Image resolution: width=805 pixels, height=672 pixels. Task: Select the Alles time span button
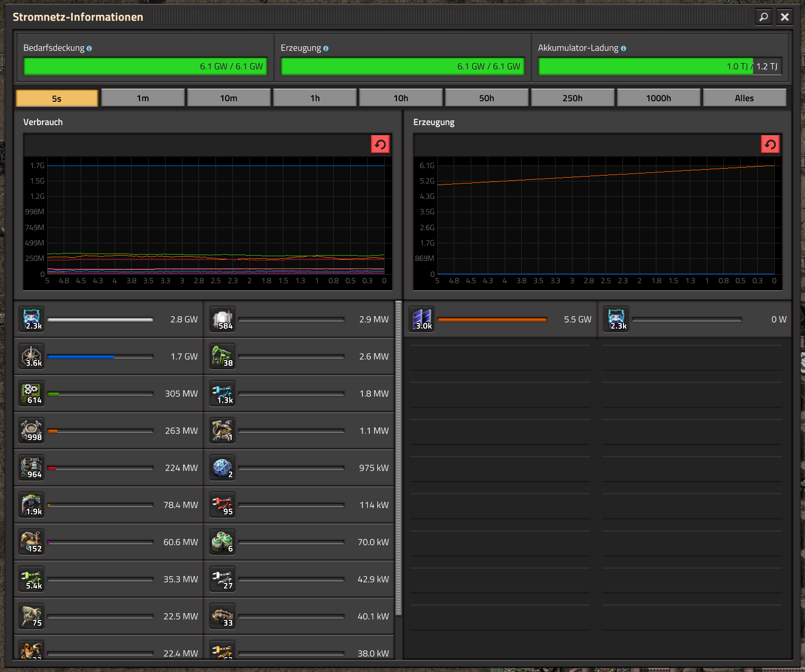[745, 98]
